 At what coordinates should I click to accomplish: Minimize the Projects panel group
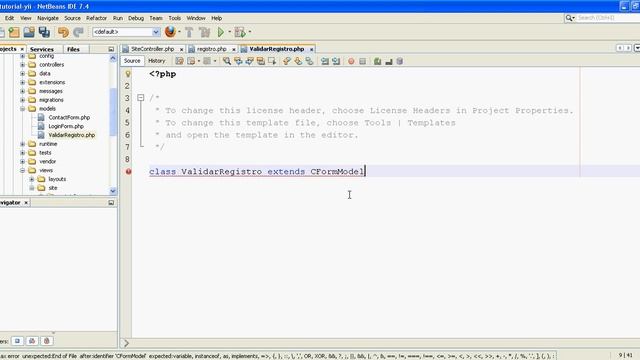point(111,49)
